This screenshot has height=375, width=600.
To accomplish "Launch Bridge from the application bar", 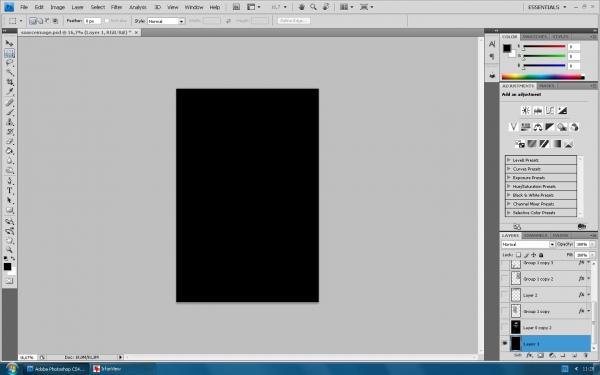I will click(236, 7).
